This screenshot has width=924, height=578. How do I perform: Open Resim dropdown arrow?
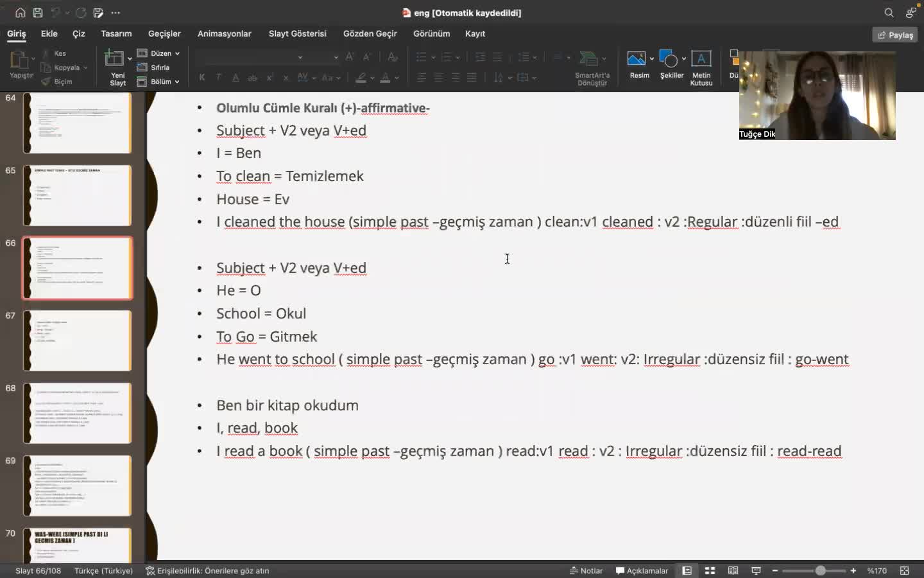651,58
